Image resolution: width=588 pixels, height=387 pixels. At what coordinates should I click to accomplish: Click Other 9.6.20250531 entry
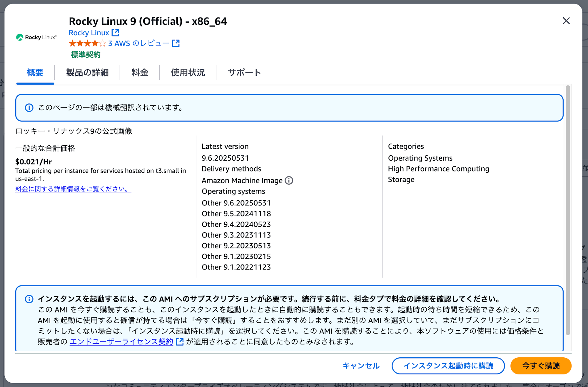pyautogui.click(x=236, y=203)
